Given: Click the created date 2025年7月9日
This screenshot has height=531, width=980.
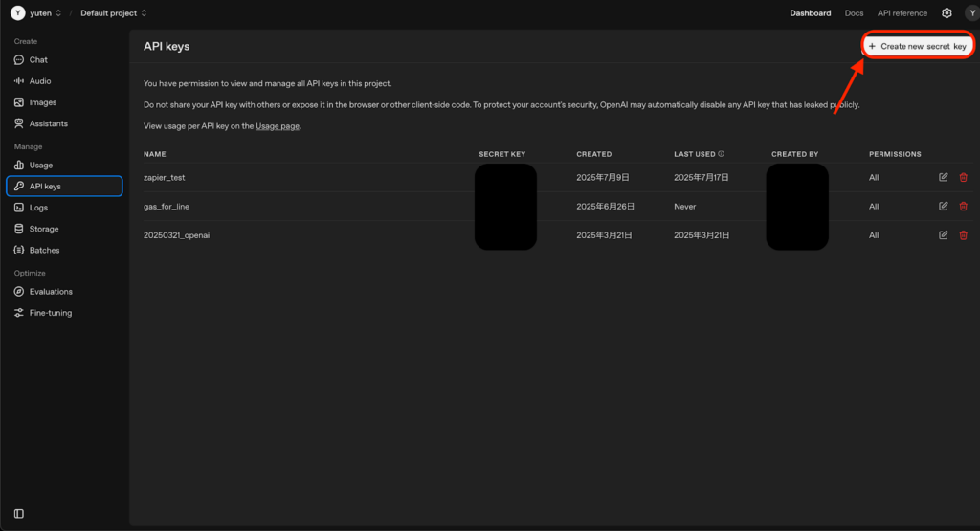Looking at the screenshot, I should (603, 177).
